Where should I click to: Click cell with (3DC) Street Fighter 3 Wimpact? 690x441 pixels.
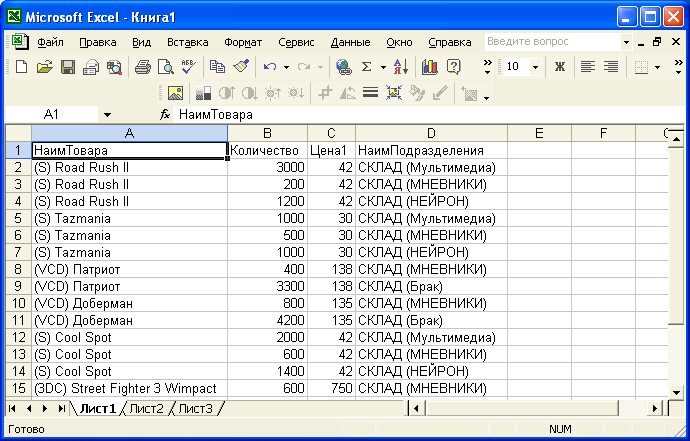pos(129,388)
